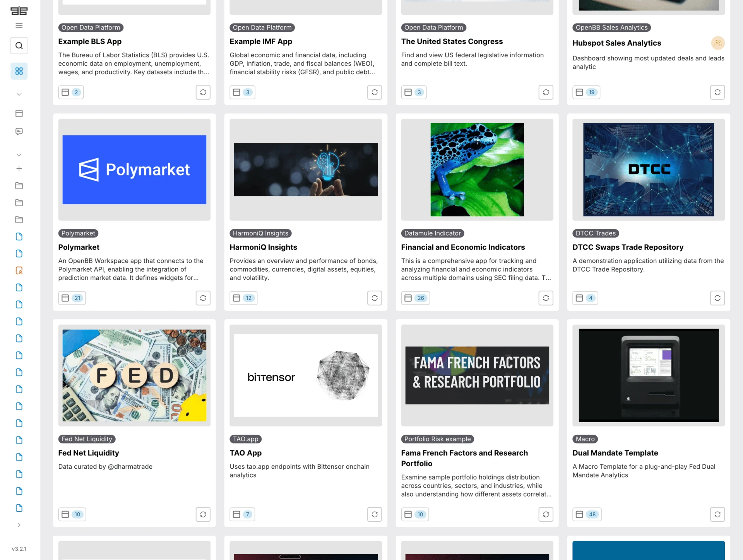This screenshot has height=560, width=743.
Task: Collapse the first chevron section in the sidebar
Action: click(19, 94)
